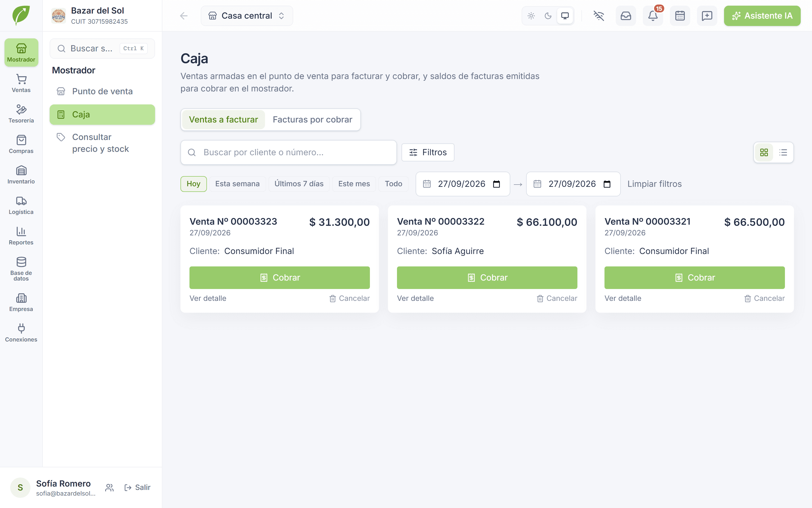Image resolution: width=812 pixels, height=508 pixels.
Task: Cobrar Venta Nº 00003321
Action: tap(694, 277)
